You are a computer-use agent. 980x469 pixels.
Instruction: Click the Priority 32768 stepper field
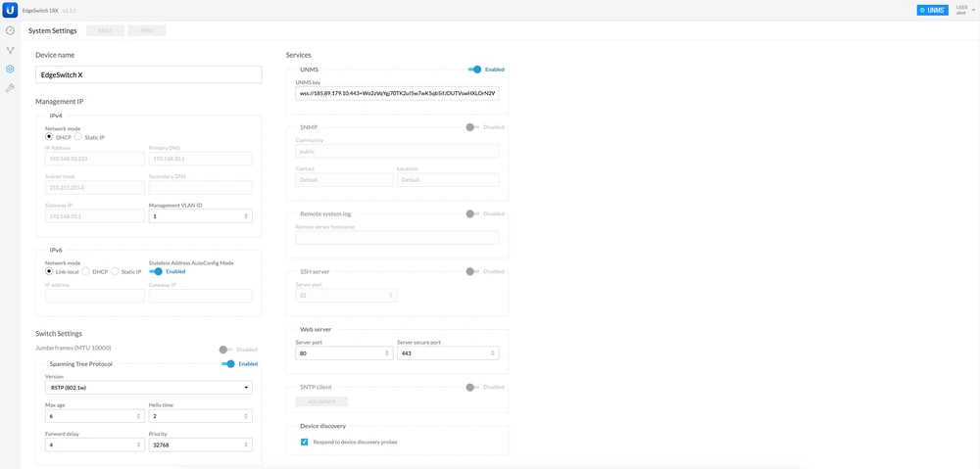point(201,445)
